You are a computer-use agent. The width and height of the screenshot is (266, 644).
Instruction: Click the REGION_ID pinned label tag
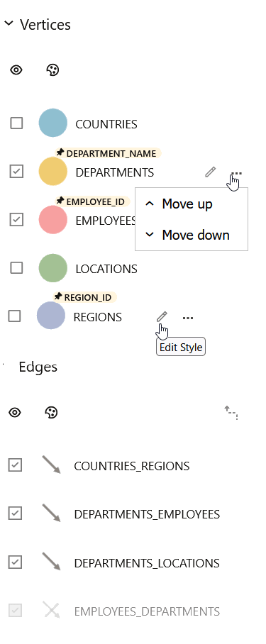84,297
